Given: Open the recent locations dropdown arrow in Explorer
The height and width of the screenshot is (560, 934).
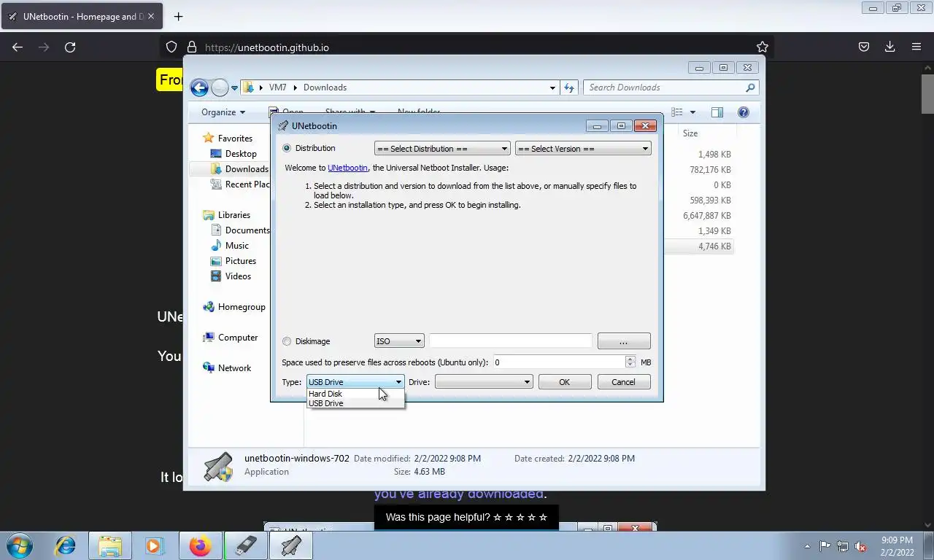Looking at the screenshot, I should click(234, 87).
